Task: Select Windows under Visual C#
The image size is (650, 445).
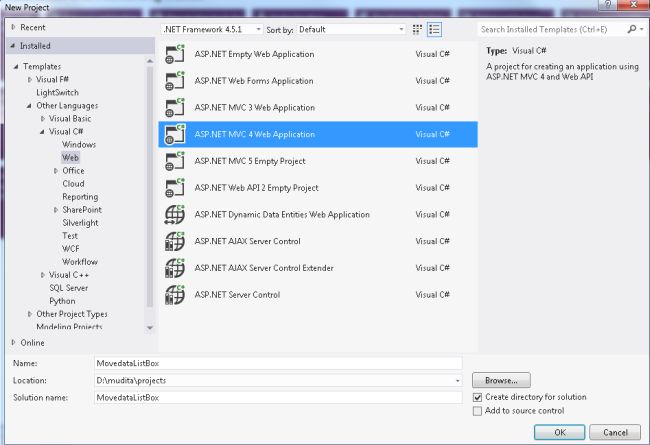Action: pyautogui.click(x=79, y=145)
